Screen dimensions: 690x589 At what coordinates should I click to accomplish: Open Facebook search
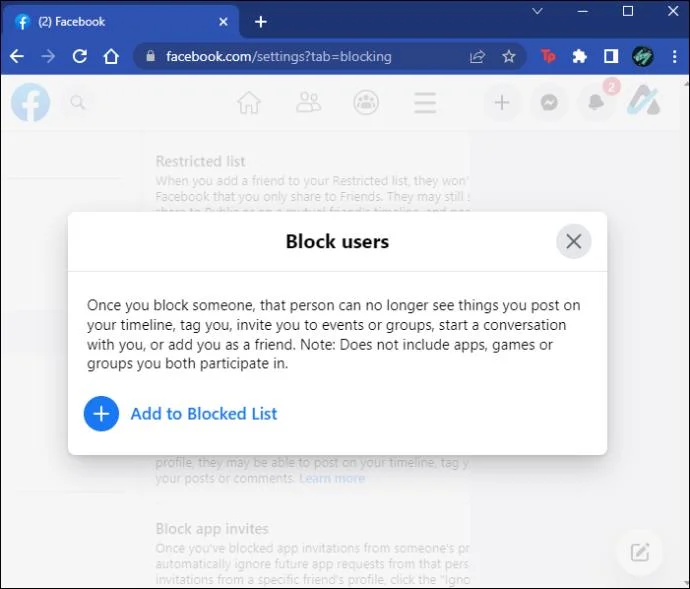[78, 102]
